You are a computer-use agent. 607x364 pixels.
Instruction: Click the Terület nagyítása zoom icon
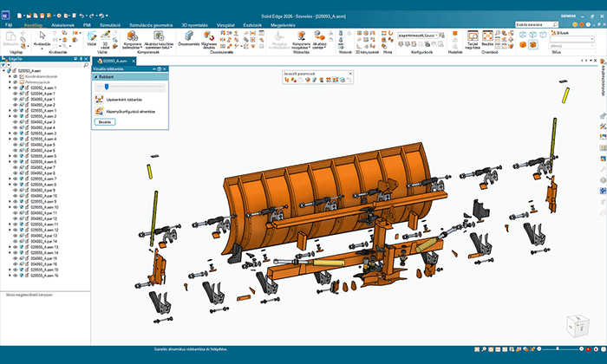[x=473, y=37]
